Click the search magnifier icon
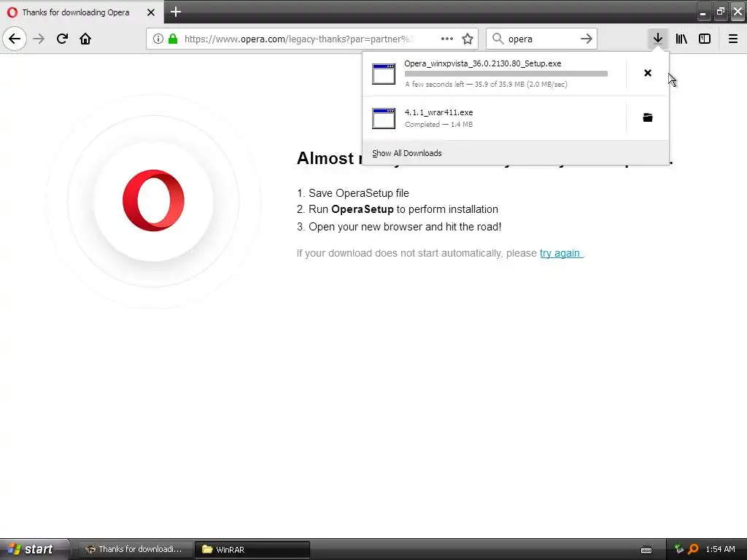Screen dimensions: 747x560 point(498,39)
